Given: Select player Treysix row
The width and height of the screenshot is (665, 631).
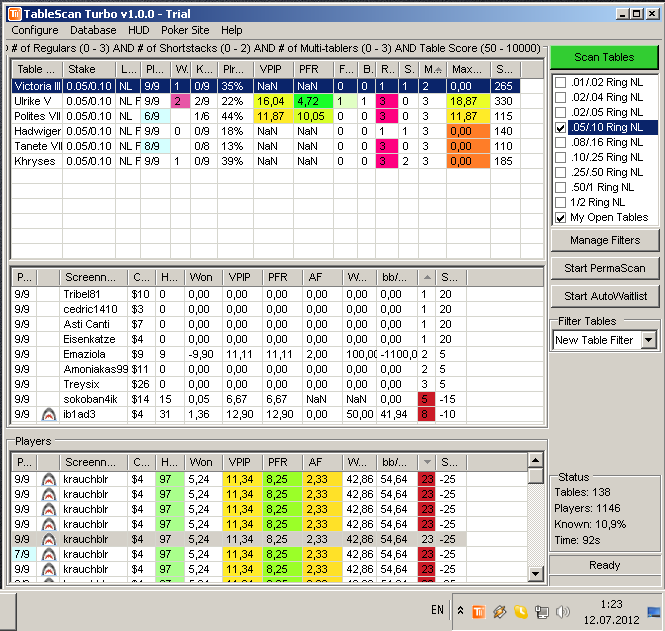Looking at the screenshot, I should point(239,384).
